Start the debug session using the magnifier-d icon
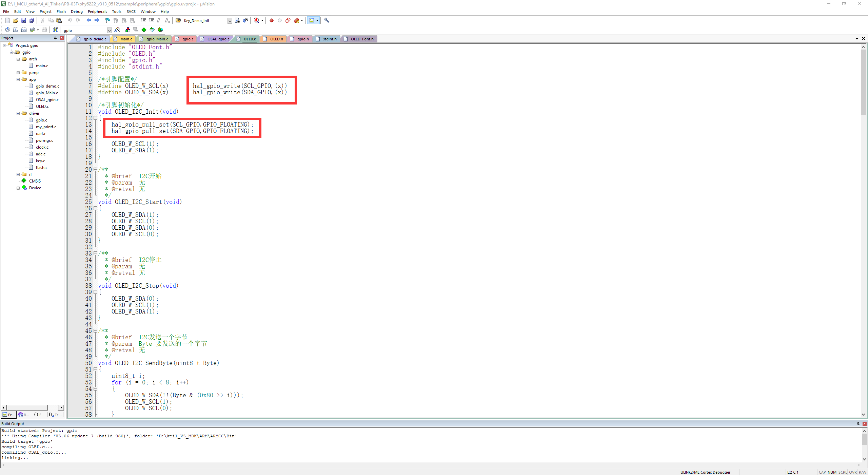This screenshot has width=868, height=475. click(x=257, y=20)
